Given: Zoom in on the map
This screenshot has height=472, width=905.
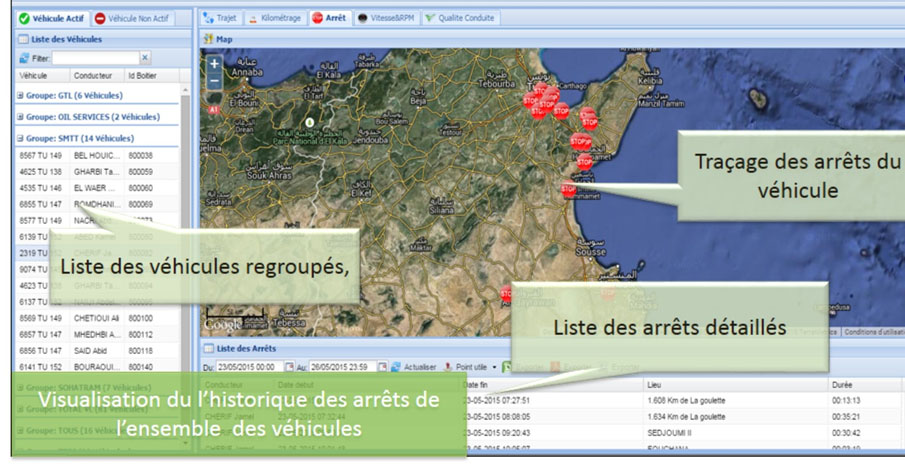Looking at the screenshot, I should click(214, 62).
